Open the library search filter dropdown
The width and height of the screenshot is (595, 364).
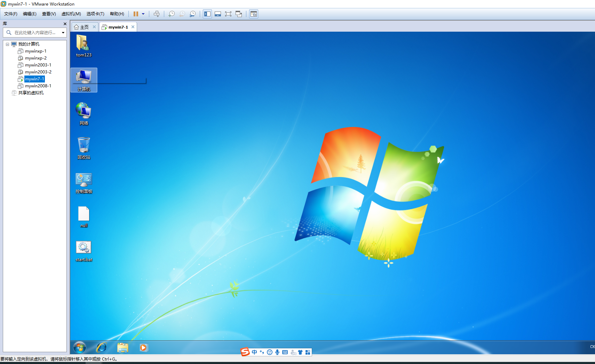coord(63,33)
